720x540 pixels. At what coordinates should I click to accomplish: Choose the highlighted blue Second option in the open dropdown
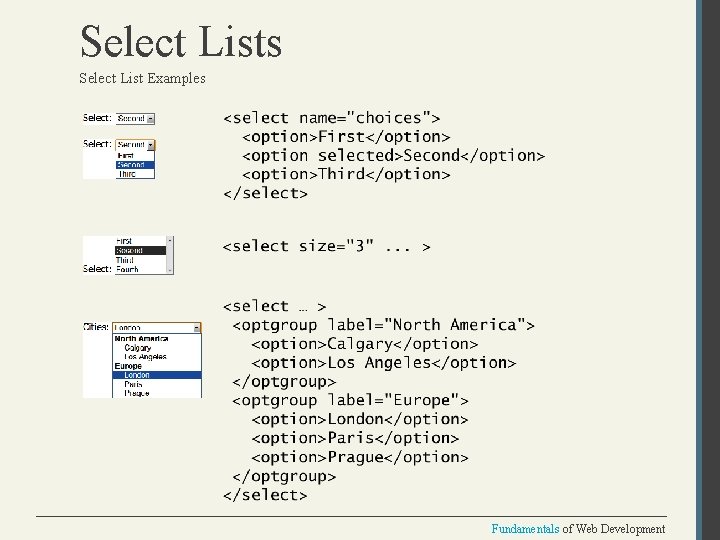coord(135,165)
